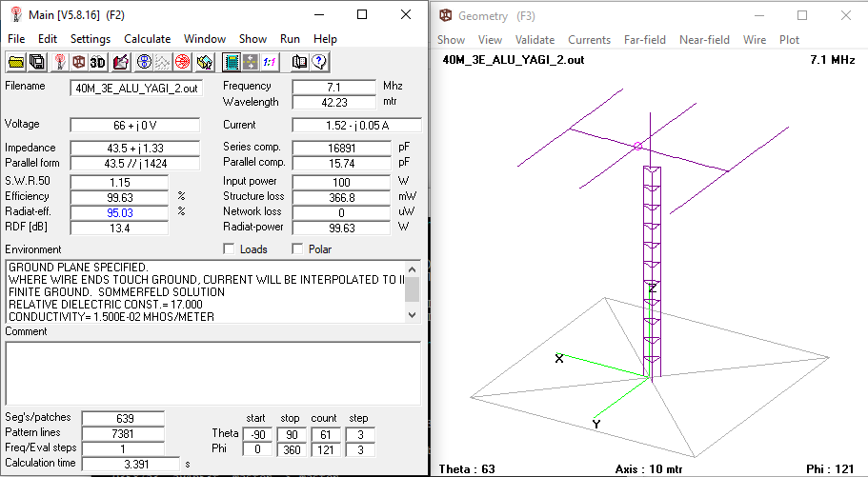Click inside the Comment text box
Screen dimensions: 868x477
click(212, 373)
